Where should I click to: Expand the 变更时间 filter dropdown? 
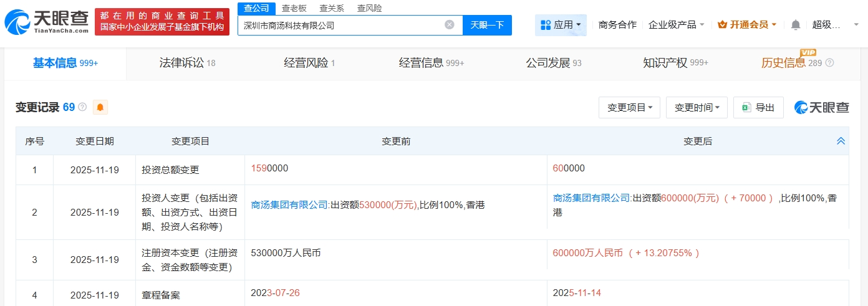697,107
